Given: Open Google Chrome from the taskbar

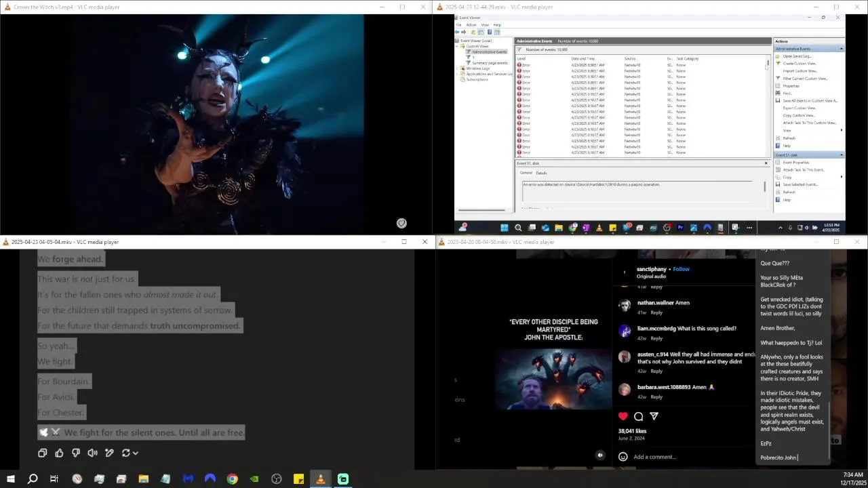Looking at the screenshot, I should [232, 479].
